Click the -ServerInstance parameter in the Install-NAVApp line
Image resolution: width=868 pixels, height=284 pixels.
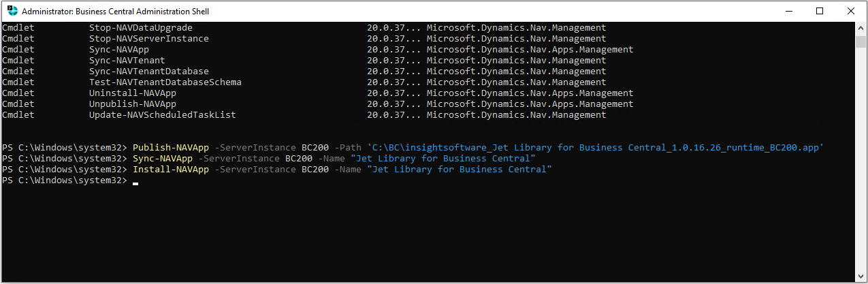pos(255,170)
